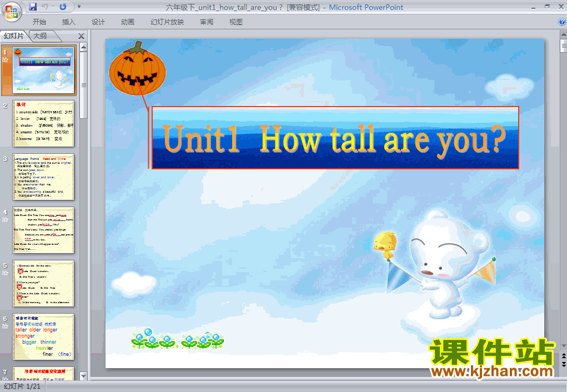567x392 pixels.
Task: Switch to the 大纲 outline tab
Action: click(40, 36)
